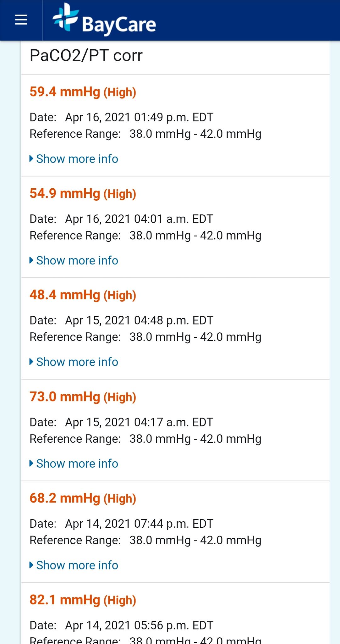Screen dimensions: 340x644
Task: Expand more info for 68.2 mmHg result
Action: 74,565
